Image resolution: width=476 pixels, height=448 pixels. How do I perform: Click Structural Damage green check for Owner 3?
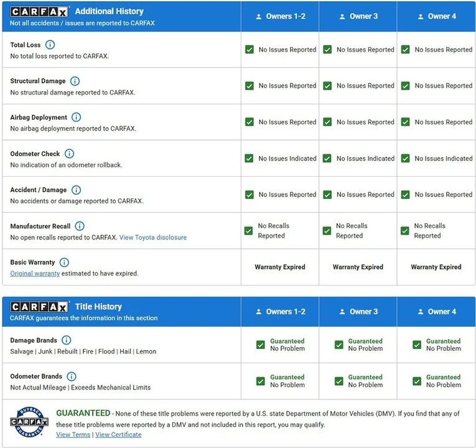327,86
